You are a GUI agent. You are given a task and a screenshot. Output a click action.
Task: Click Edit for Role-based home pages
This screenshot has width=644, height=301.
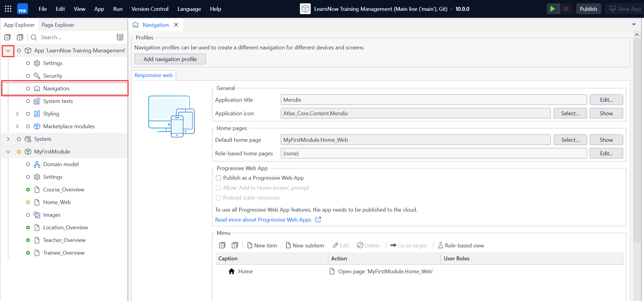(606, 153)
